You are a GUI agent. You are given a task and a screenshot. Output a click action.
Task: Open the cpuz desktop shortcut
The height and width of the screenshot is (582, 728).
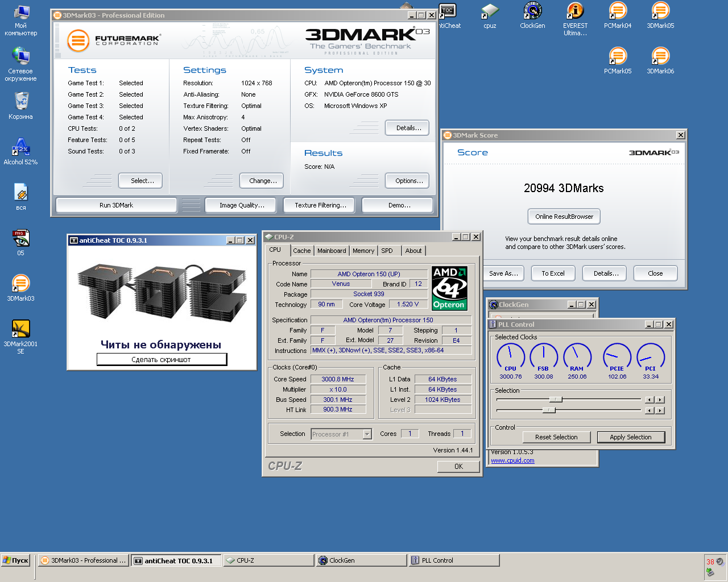tap(490, 15)
